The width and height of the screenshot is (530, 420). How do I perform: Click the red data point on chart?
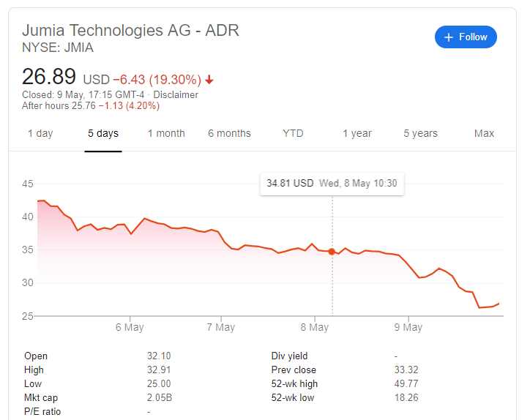point(332,252)
